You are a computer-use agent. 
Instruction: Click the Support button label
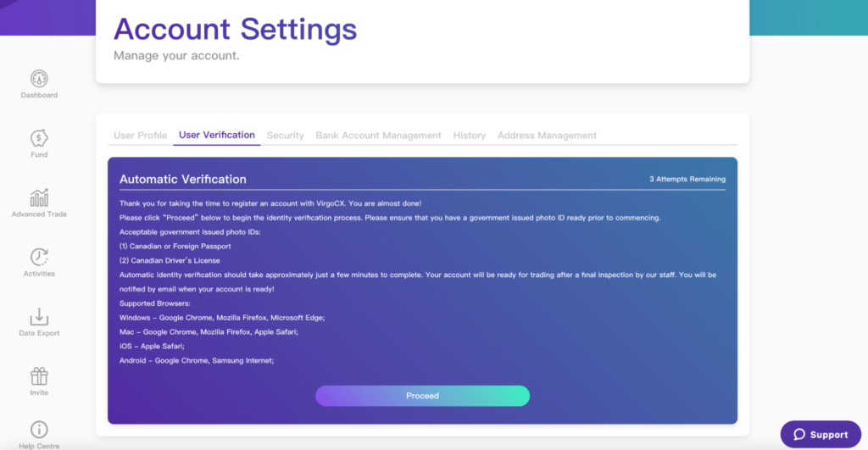click(828, 435)
